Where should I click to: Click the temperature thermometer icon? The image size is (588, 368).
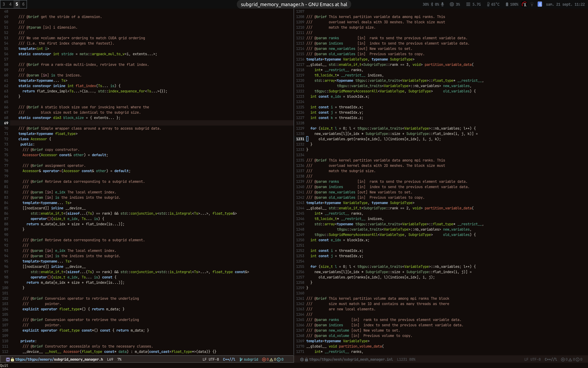488,4
